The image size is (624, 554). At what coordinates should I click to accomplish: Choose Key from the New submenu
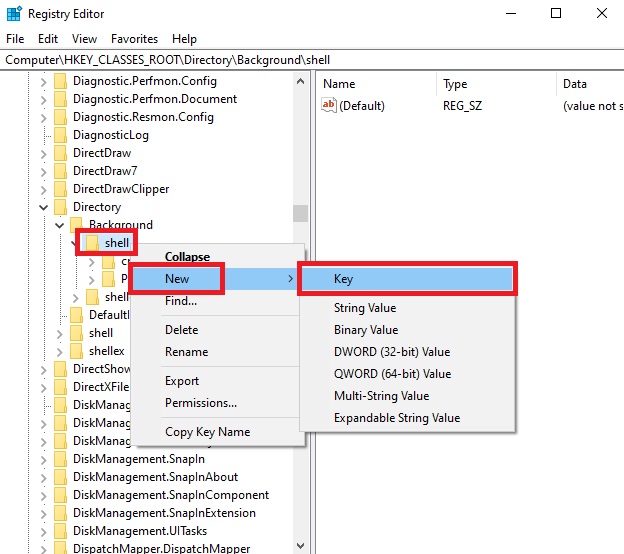[408, 279]
